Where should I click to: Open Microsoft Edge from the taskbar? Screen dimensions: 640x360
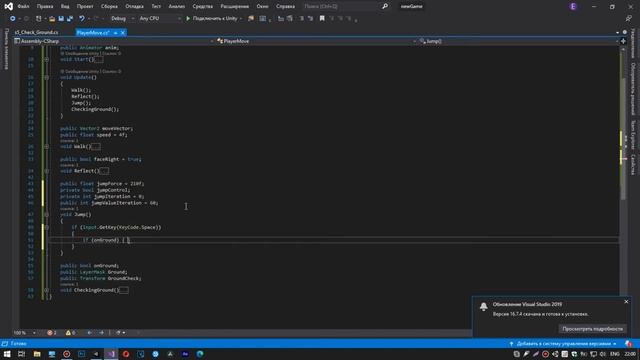pos(200,354)
